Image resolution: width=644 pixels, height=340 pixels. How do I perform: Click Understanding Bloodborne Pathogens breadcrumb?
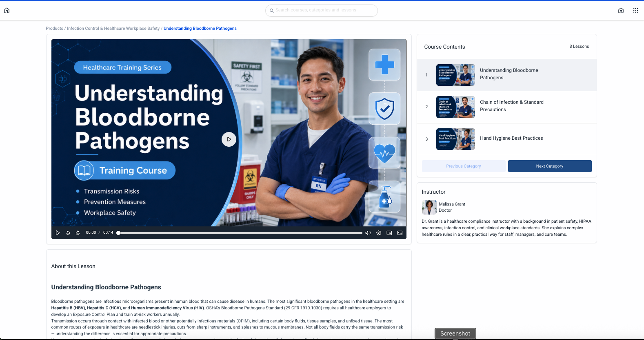[x=200, y=29]
